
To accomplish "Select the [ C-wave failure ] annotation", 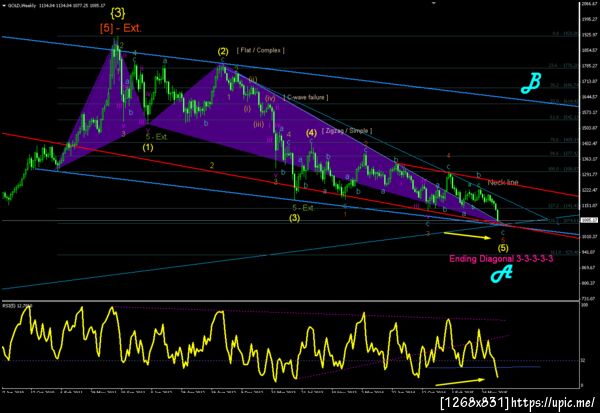I will 306,97.
